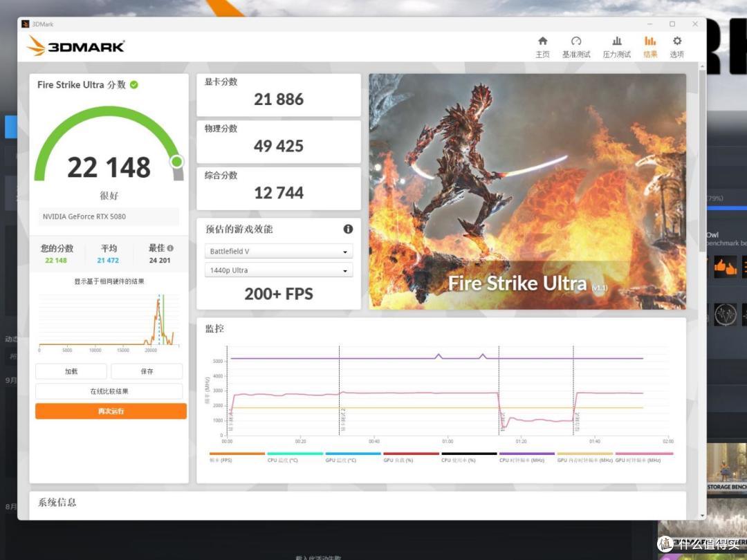This screenshot has width=747, height=560.
Task: Click the green verified checkmark icon
Action: click(x=134, y=85)
